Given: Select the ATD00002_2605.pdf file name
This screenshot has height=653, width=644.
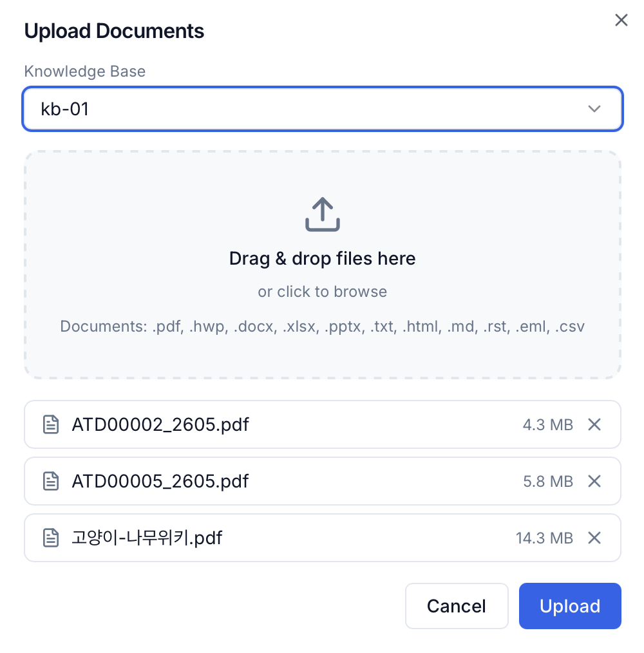Looking at the screenshot, I should tap(160, 425).
